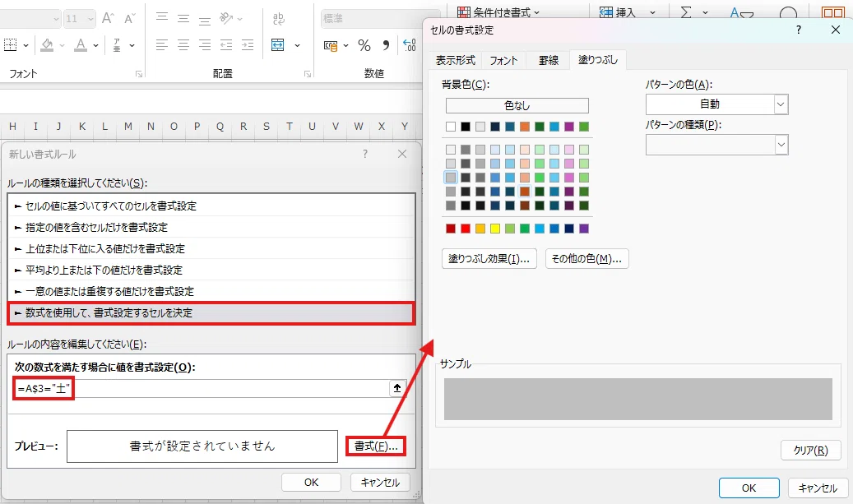Switch to the フォント tab in dialog
The width and height of the screenshot is (853, 504).
click(x=503, y=60)
